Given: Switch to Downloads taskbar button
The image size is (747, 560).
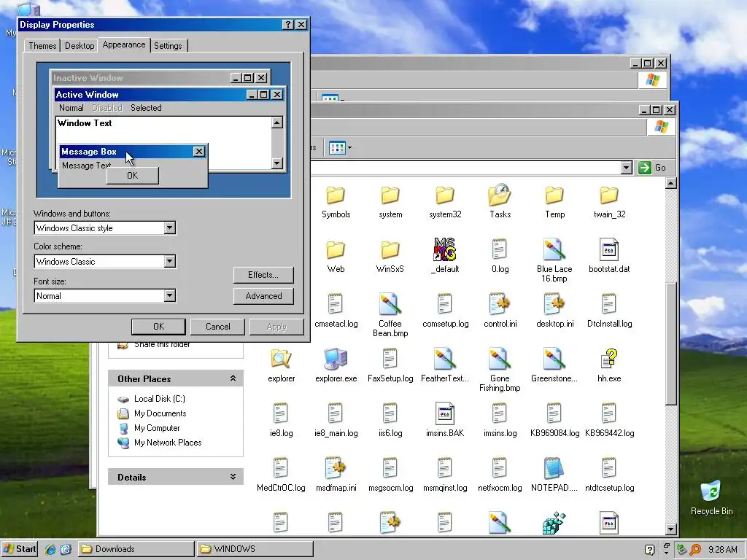Looking at the screenshot, I should click(136, 549).
